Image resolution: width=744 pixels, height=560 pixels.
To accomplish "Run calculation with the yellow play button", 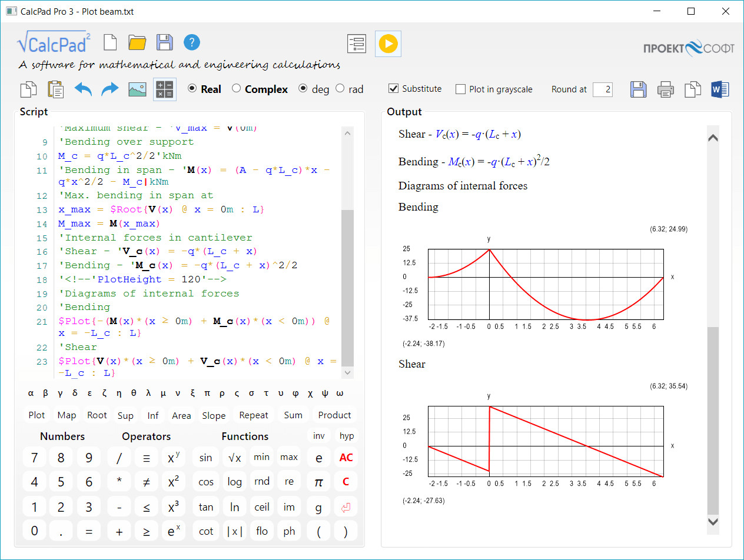I will coord(388,44).
